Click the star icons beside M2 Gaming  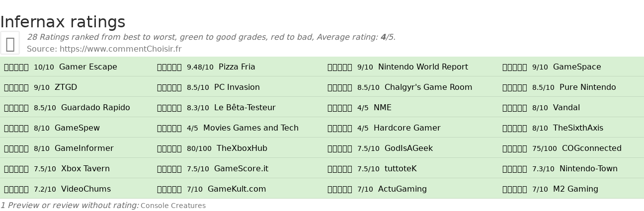515,189
